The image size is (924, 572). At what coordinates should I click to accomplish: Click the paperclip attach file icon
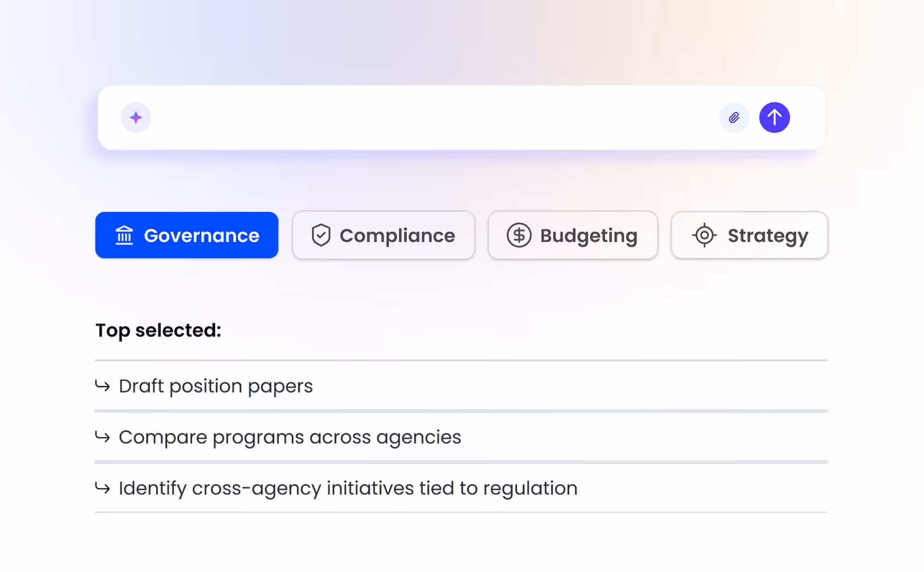(734, 118)
